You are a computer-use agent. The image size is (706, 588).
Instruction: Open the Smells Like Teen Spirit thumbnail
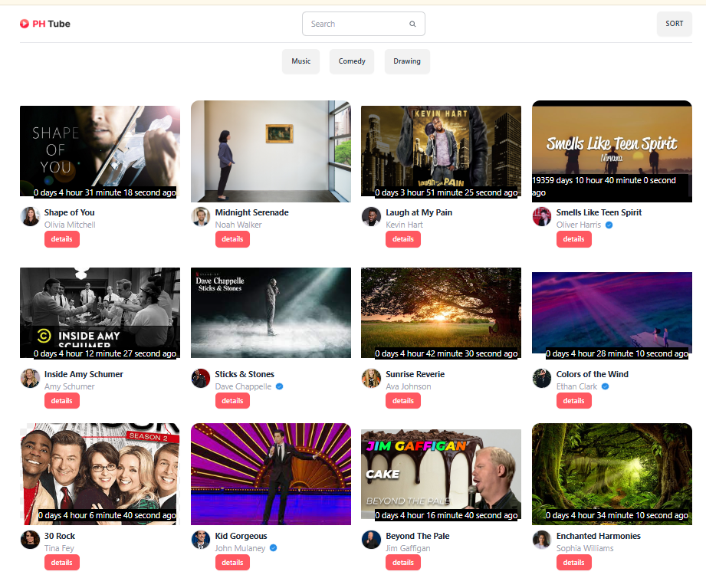[612, 151]
